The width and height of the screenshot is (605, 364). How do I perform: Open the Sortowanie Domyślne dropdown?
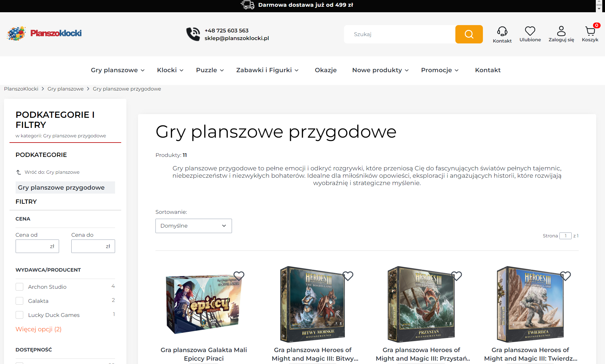(x=193, y=226)
